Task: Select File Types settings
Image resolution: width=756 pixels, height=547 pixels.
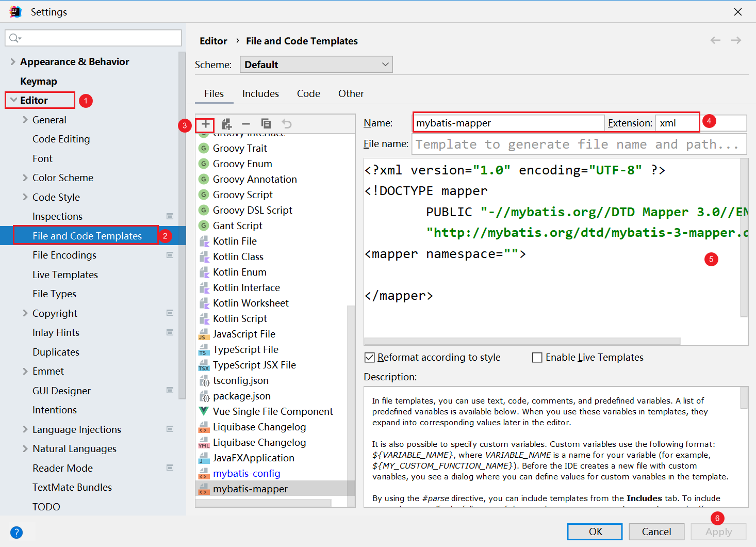Action: click(54, 294)
